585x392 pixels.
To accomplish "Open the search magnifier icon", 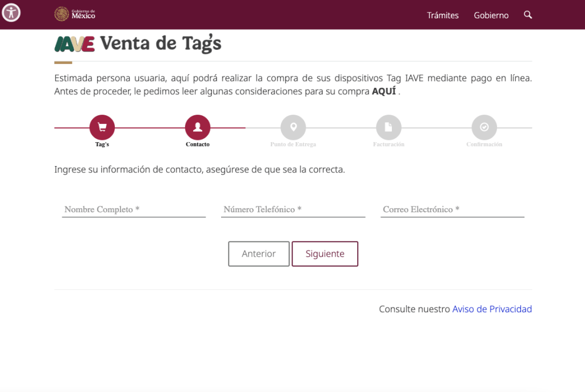I will click(x=528, y=15).
